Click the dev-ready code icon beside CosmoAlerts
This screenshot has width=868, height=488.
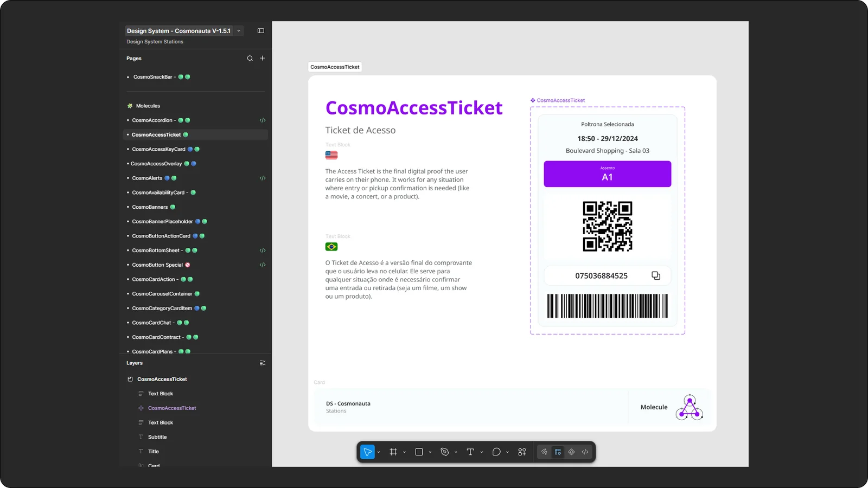pos(263,178)
